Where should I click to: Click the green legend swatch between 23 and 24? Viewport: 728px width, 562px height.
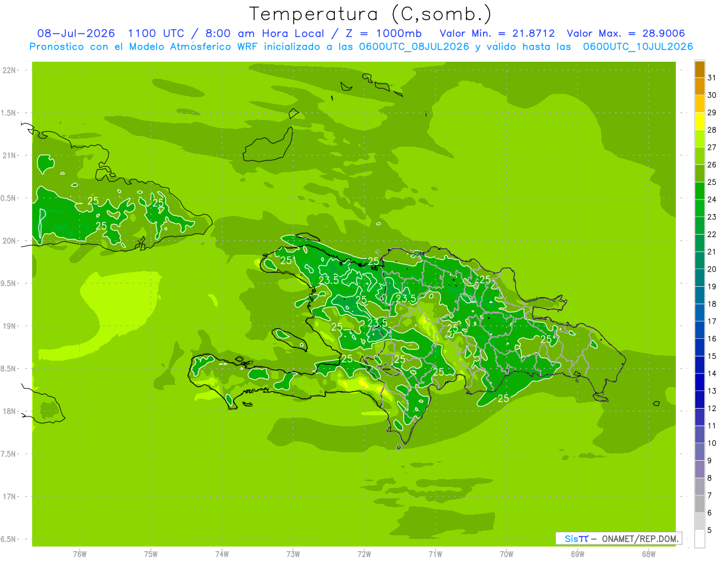(699, 209)
